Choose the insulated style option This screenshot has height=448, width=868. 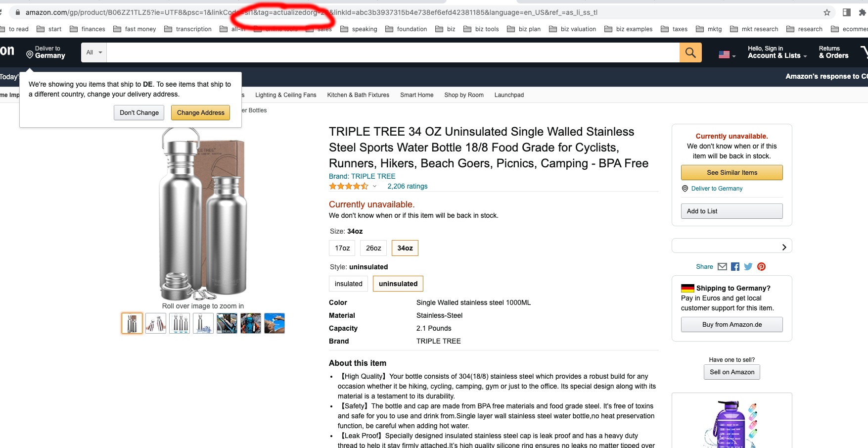point(349,284)
